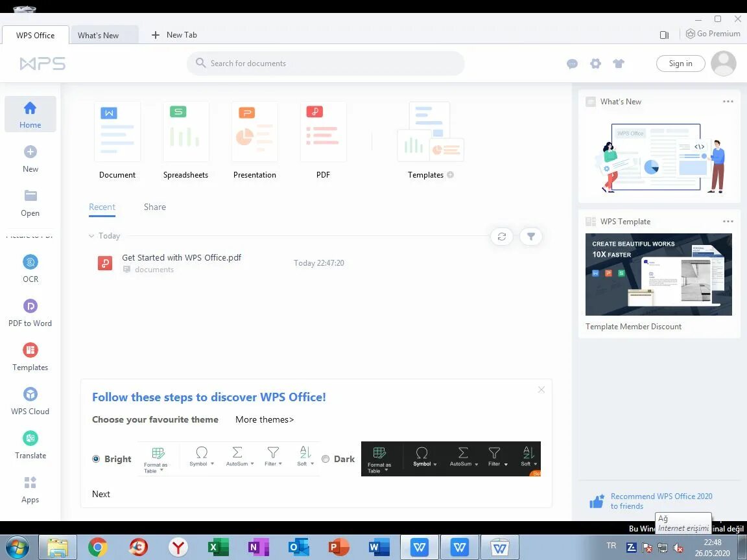Launch the OCR tool
Image resolution: width=747 pixels, height=560 pixels.
[30, 269]
